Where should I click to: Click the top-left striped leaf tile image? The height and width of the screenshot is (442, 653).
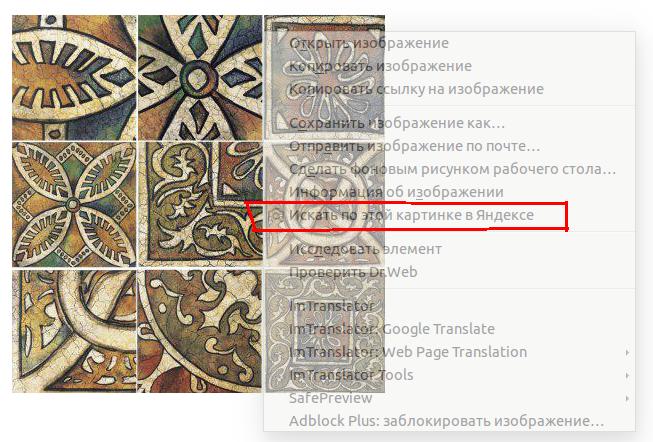pos(74,77)
